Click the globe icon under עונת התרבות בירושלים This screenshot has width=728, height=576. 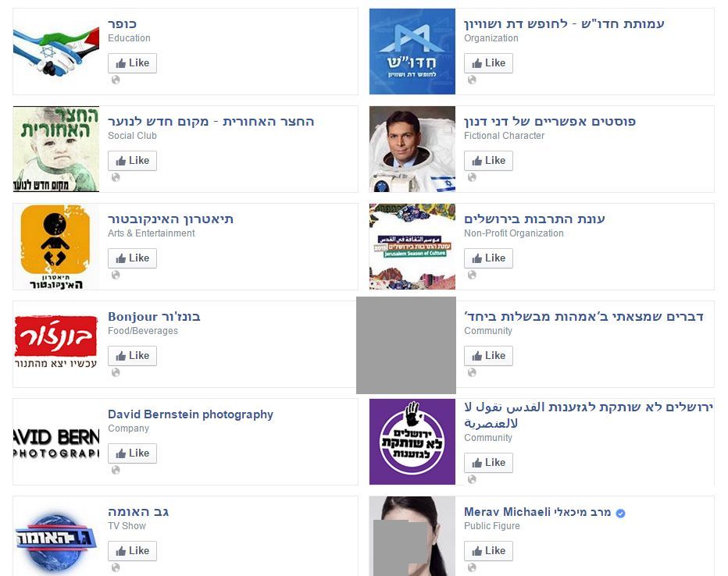click(472, 275)
